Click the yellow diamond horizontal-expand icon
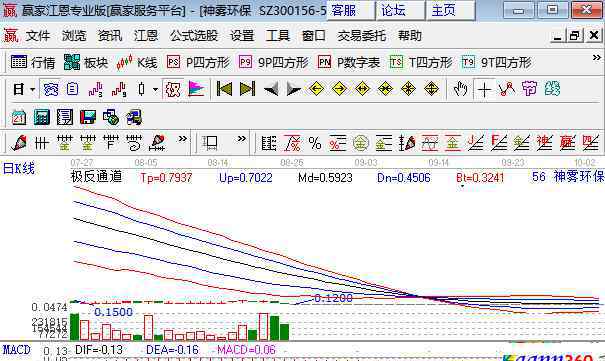 (x=362, y=89)
